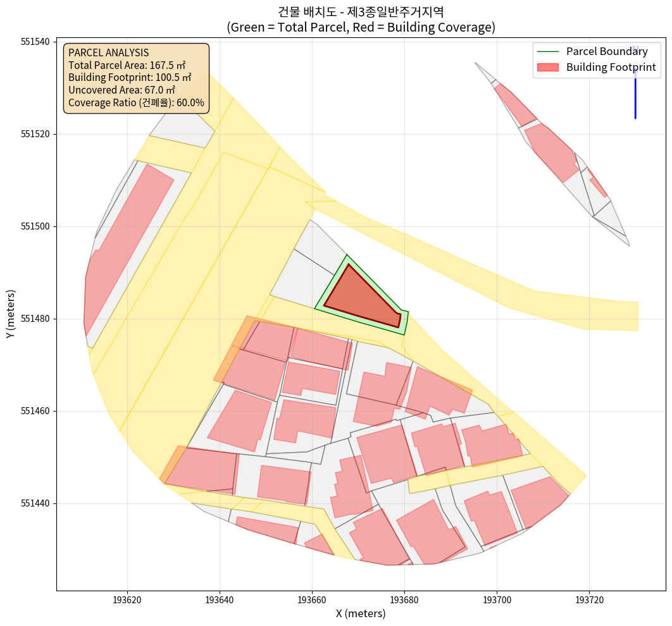Click the 193660 tick on the X axis
Image resolution: width=672 pixels, height=626 pixels.
pos(312,599)
